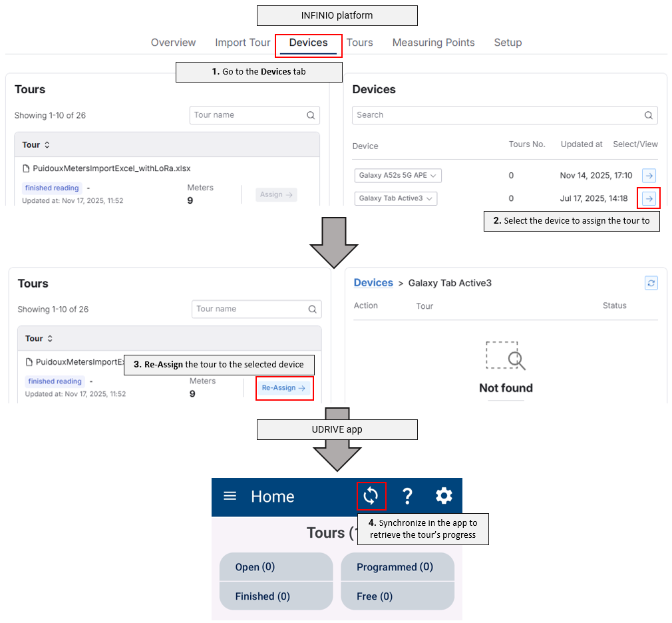This screenshot has height=623, width=672.
Task: Open settings with the gear icon
Action: tap(444, 496)
